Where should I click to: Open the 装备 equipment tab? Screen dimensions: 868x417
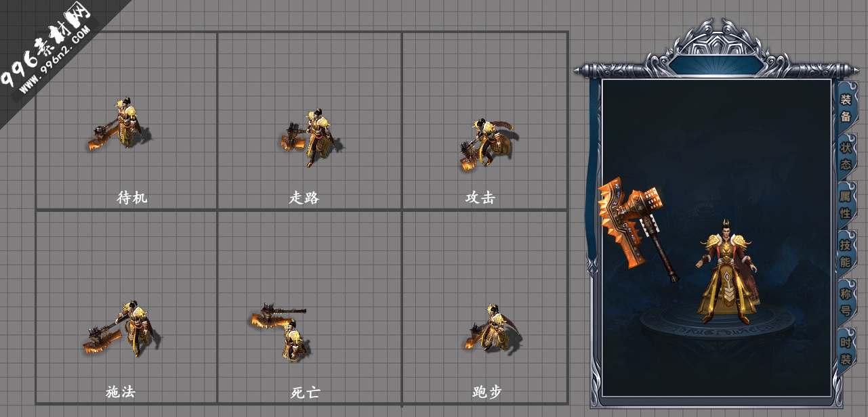point(846,108)
